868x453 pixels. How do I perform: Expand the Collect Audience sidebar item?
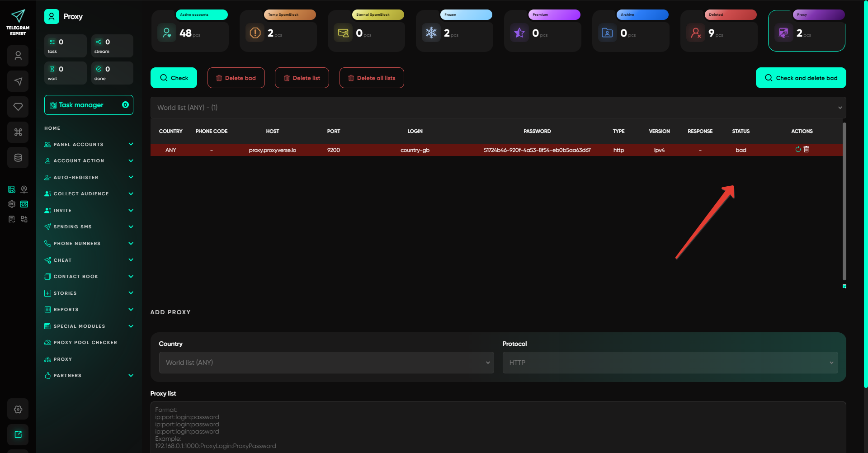point(89,193)
